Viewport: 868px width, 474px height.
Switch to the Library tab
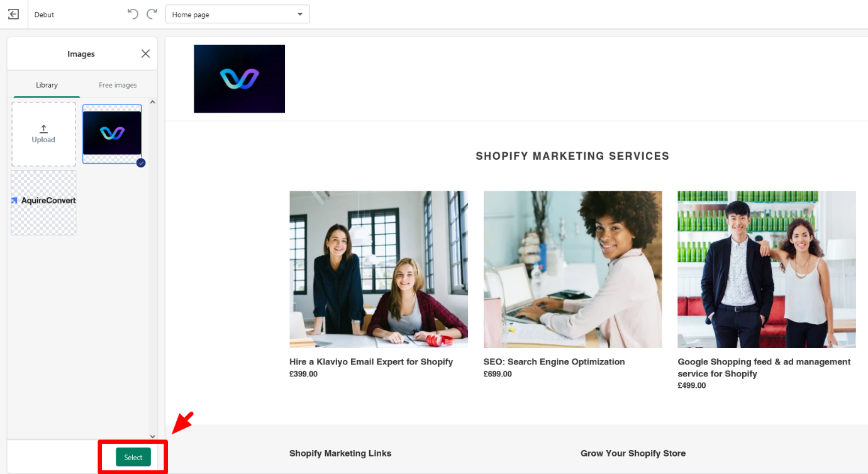[x=47, y=85]
